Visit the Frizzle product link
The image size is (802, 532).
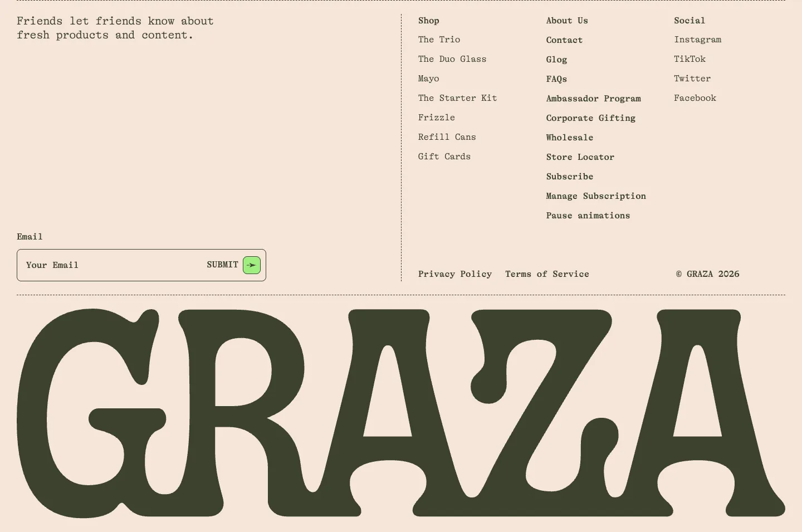tap(437, 118)
